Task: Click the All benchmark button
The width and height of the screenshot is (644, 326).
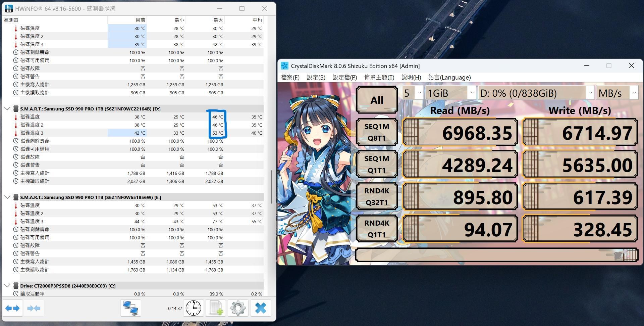Action: 377,100
